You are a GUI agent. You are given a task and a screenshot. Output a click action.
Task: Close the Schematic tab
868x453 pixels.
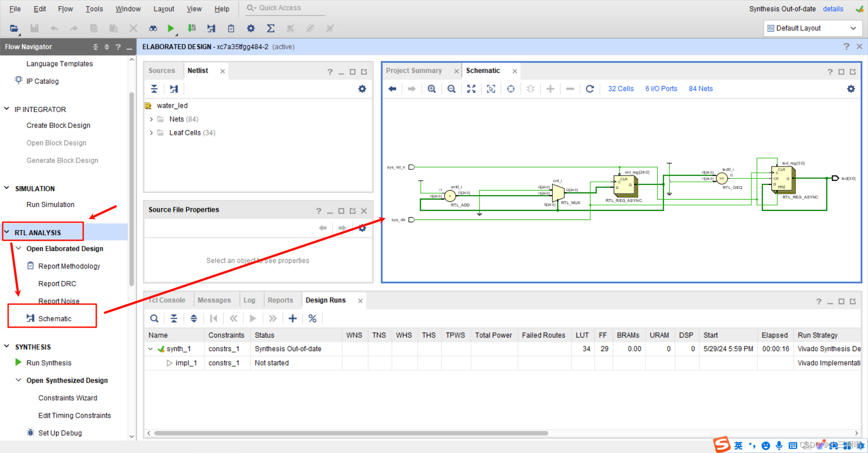(x=514, y=71)
